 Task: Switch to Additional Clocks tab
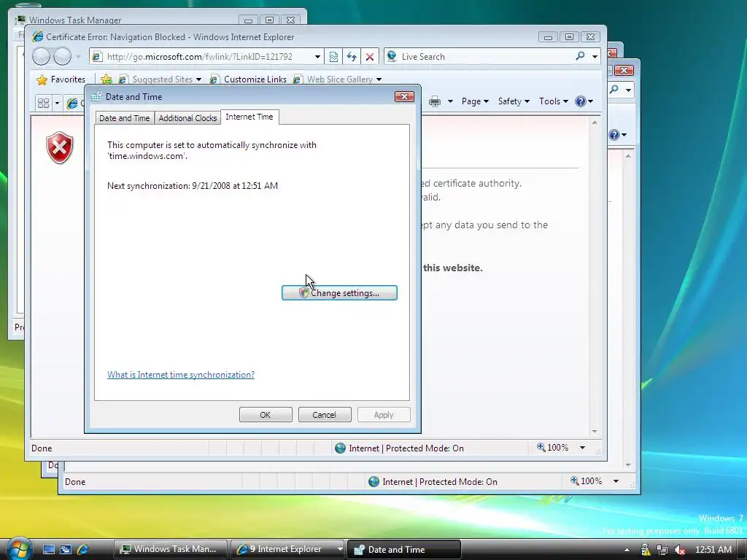[x=187, y=118]
